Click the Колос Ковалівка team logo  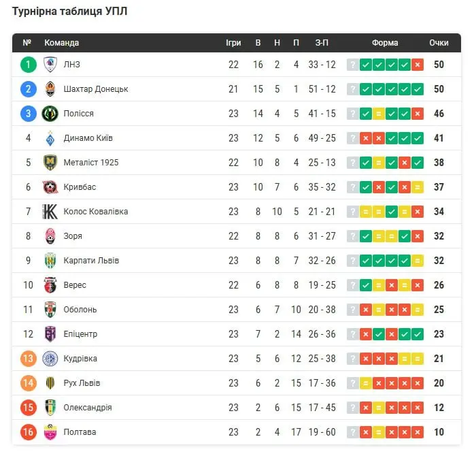coord(50,212)
